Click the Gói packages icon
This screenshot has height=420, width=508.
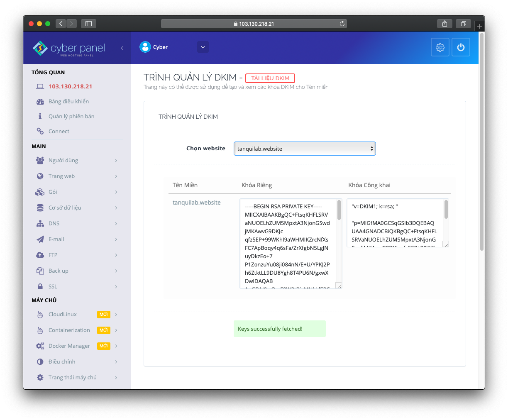(40, 192)
